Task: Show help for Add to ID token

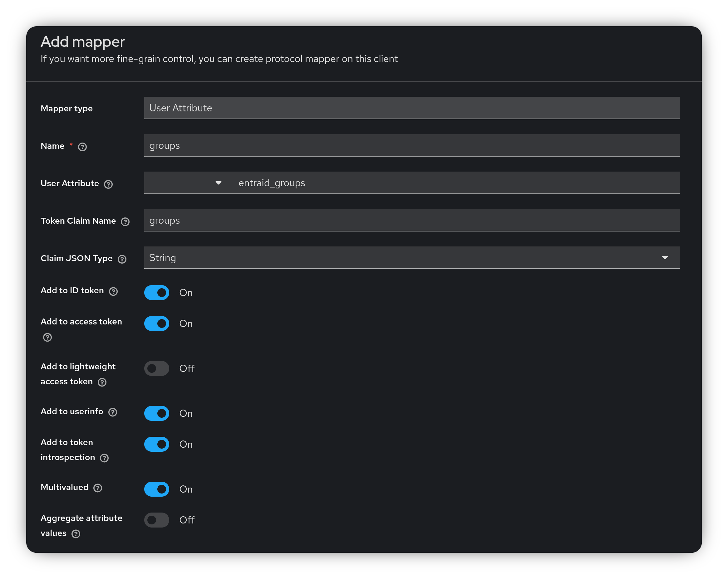Action: tap(113, 291)
